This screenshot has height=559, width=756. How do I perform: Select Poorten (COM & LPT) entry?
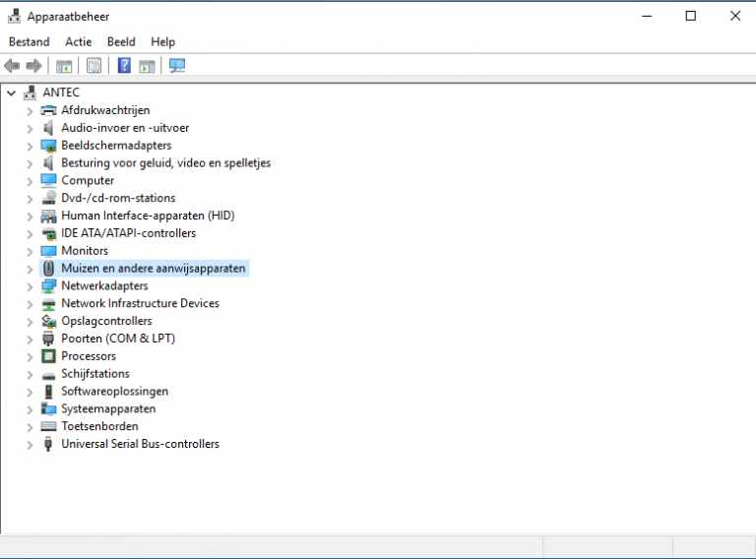118,339
